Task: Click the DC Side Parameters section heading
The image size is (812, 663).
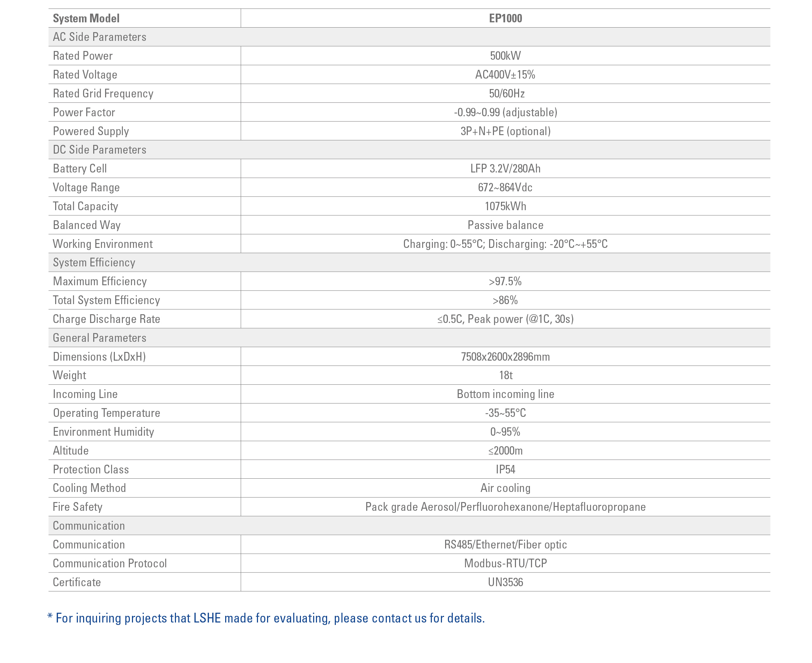Action: click(x=99, y=150)
